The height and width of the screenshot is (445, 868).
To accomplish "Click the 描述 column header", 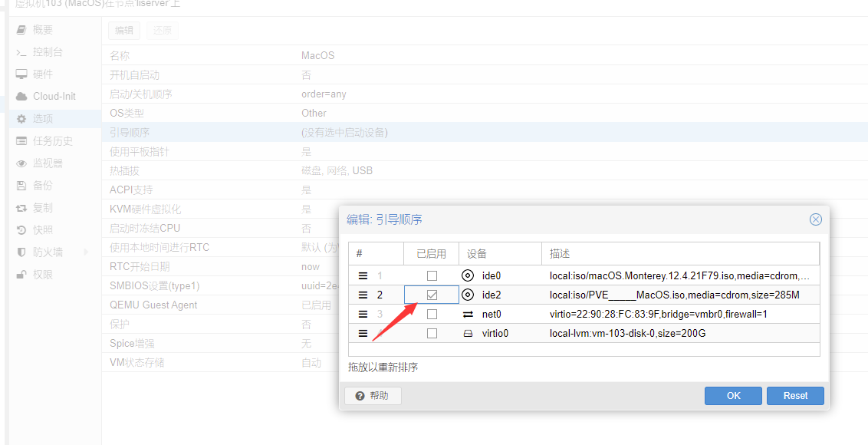I will click(680, 254).
